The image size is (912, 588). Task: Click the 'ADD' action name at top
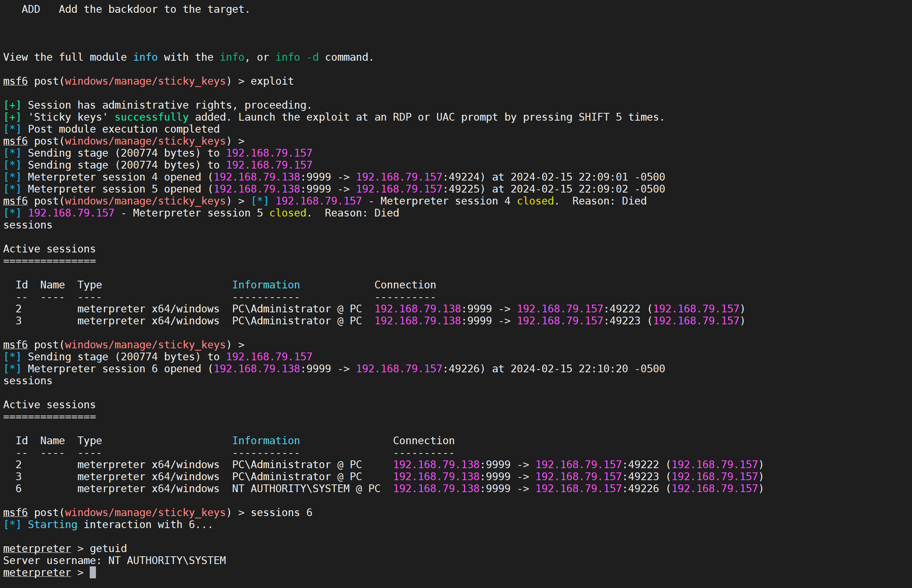(31, 9)
